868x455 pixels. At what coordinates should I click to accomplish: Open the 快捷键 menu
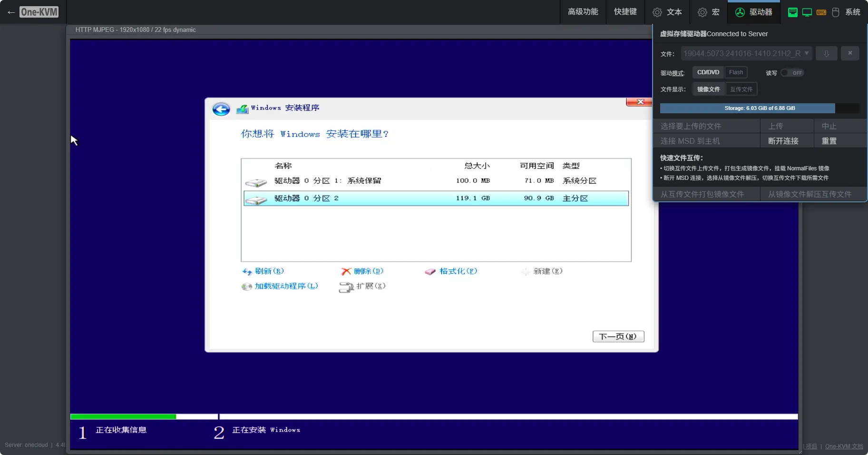pos(625,12)
